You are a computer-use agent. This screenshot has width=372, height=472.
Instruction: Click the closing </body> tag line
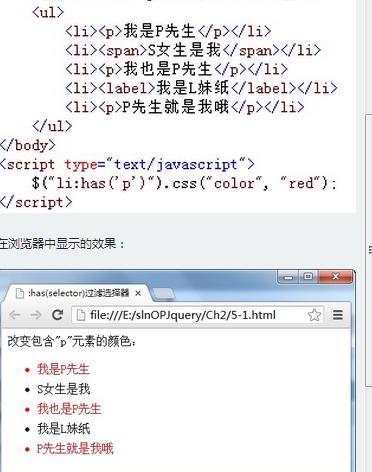coord(28,145)
